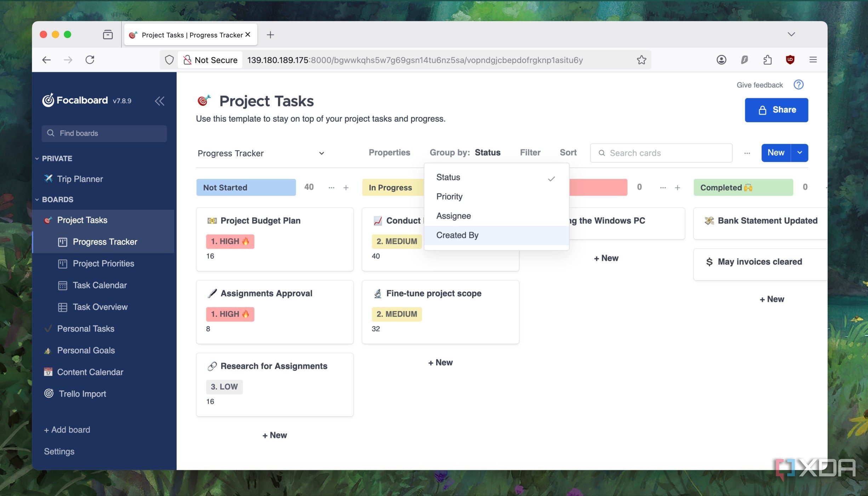Click the blue New card button
The width and height of the screenshot is (868, 496).
(776, 153)
